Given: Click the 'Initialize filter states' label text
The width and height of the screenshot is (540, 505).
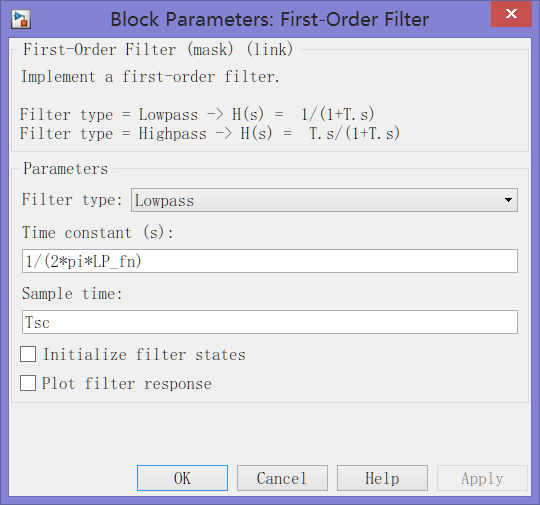Looking at the screenshot, I should tap(144, 354).
